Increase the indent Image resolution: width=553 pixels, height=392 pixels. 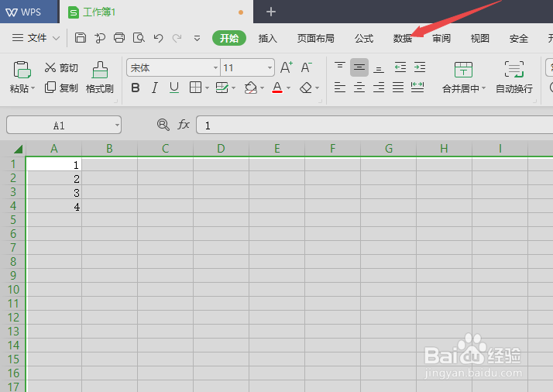(x=420, y=67)
